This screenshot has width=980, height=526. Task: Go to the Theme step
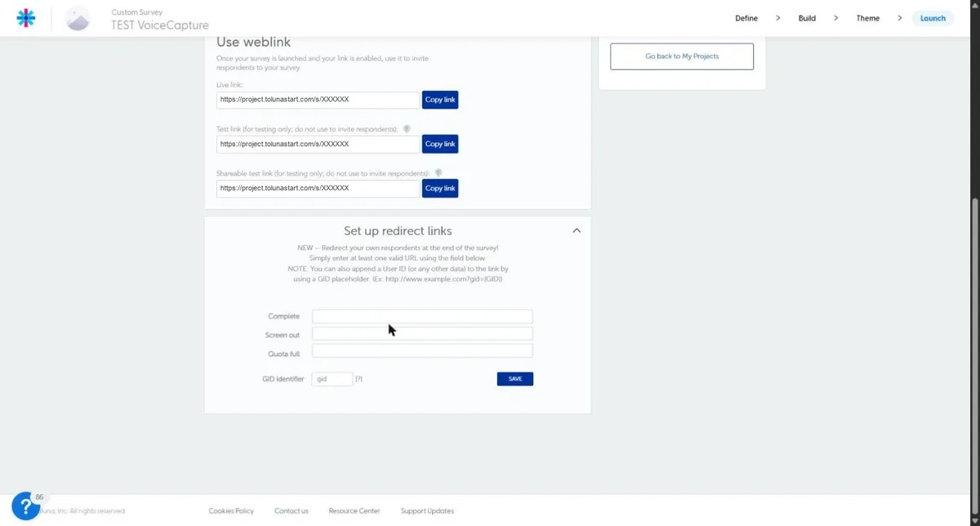click(x=868, y=18)
